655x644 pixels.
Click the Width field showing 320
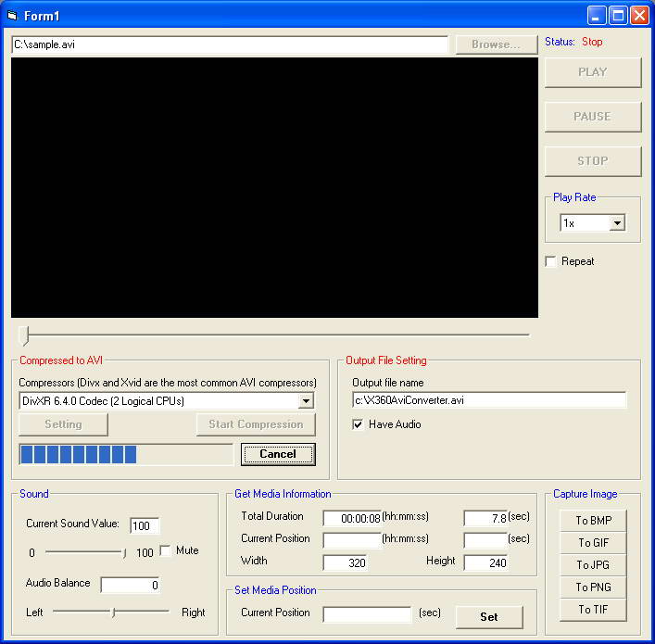coord(346,562)
